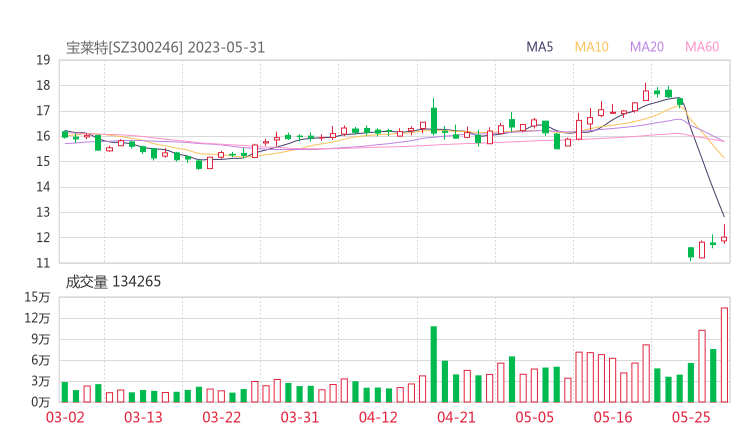Click the 03-02 date axis label
740x440 pixels.
[65, 417]
